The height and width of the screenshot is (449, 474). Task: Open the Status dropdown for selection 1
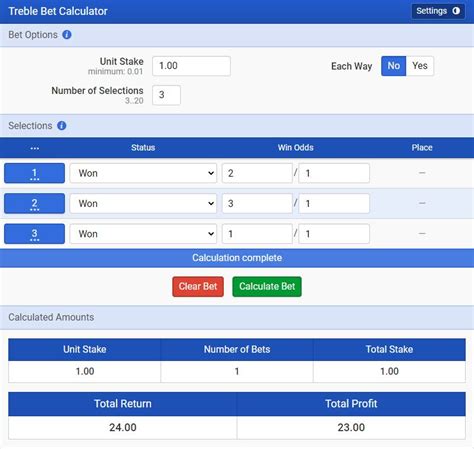click(143, 173)
